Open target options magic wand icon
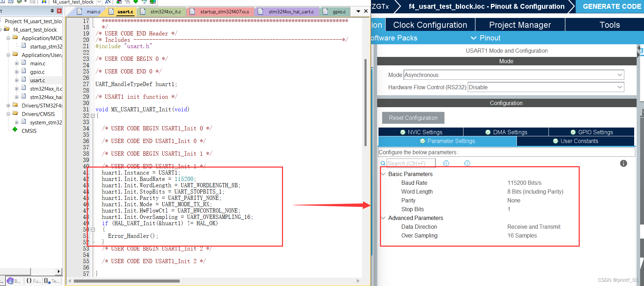 click(x=108, y=2)
